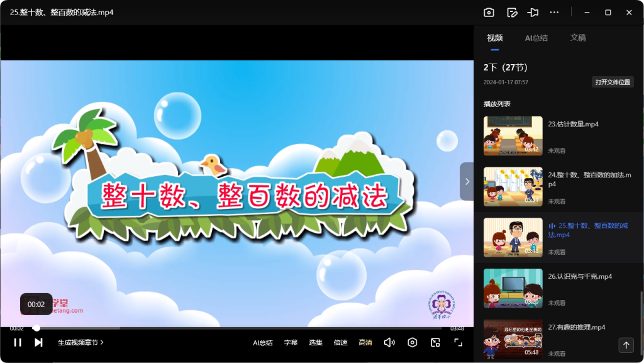Minimize the player window
Screen dimensions: 644x363
(x=587, y=13)
